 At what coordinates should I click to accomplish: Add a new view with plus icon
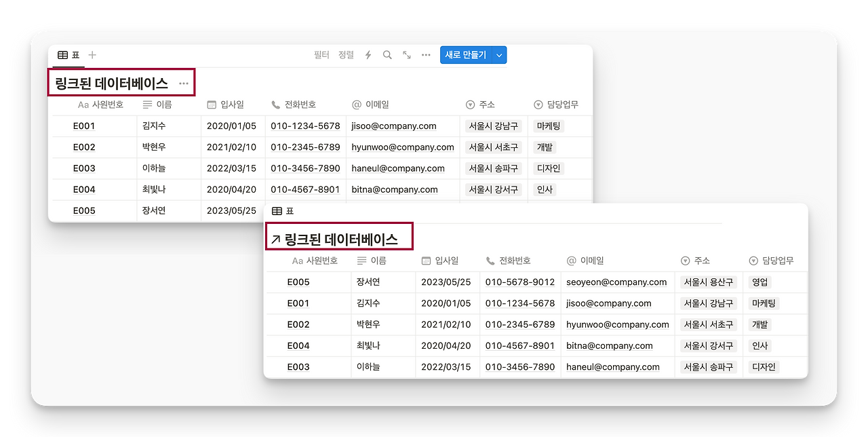[x=93, y=55]
